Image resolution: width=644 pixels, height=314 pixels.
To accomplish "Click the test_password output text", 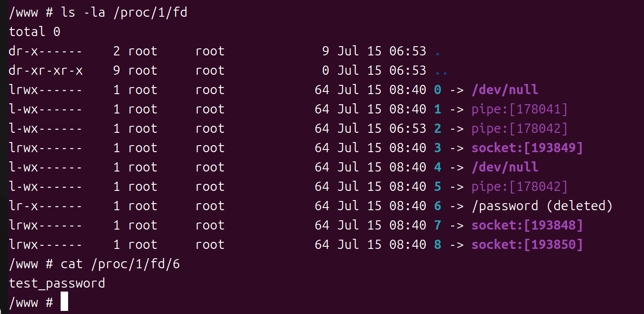I will [57, 283].
